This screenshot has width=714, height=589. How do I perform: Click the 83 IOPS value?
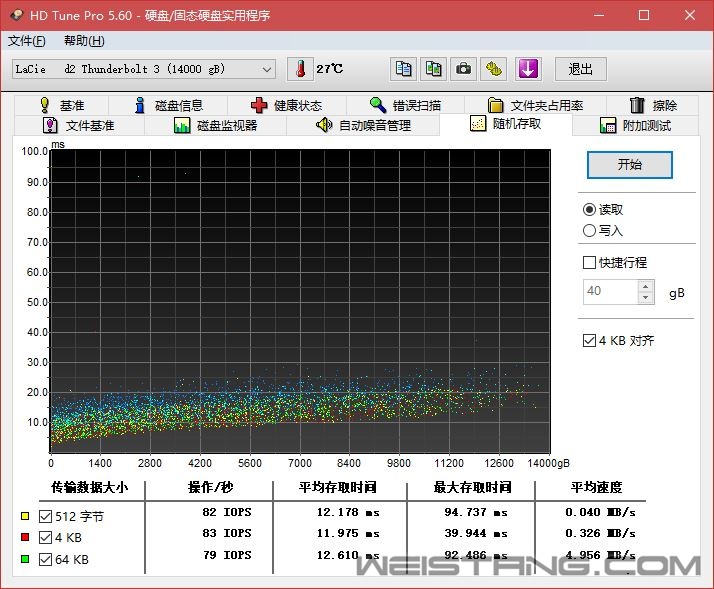(227, 533)
